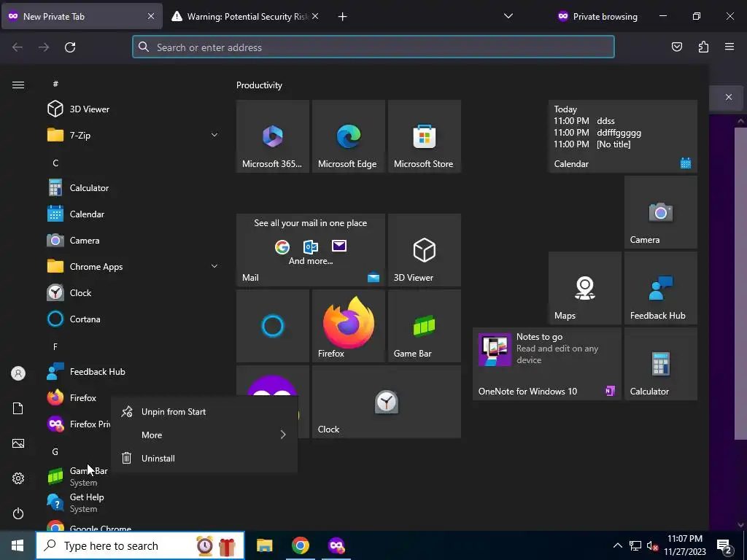Screen dimensions: 747x560
Task: Click the Feedback Hub tile
Action: click(661, 288)
